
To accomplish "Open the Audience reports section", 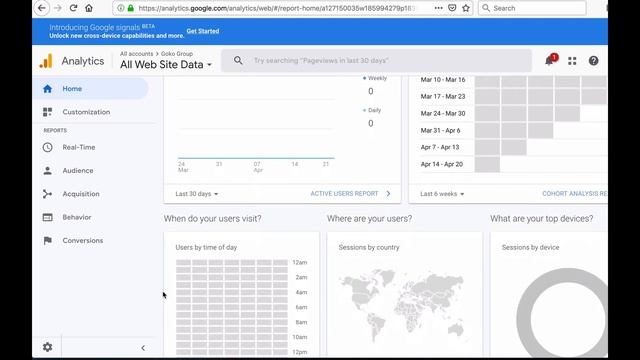I will click(78, 171).
